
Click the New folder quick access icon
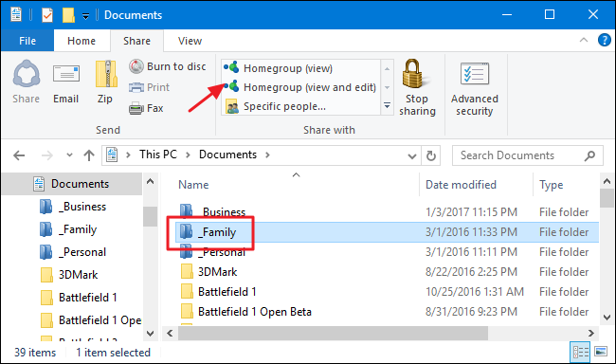coord(68,15)
